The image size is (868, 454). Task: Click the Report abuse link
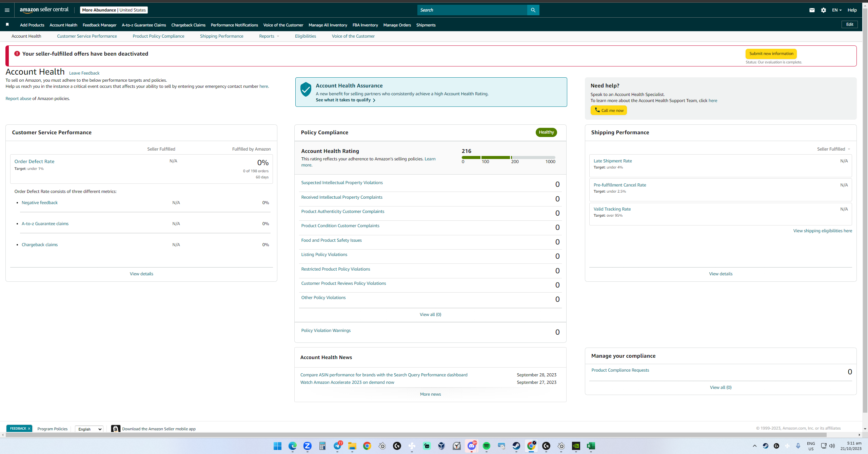(18, 99)
